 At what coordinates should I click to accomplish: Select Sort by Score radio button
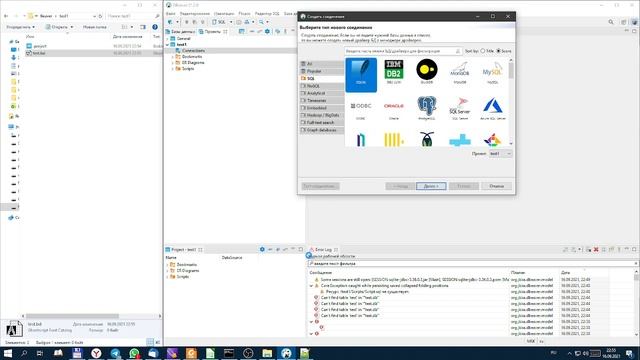(498, 51)
